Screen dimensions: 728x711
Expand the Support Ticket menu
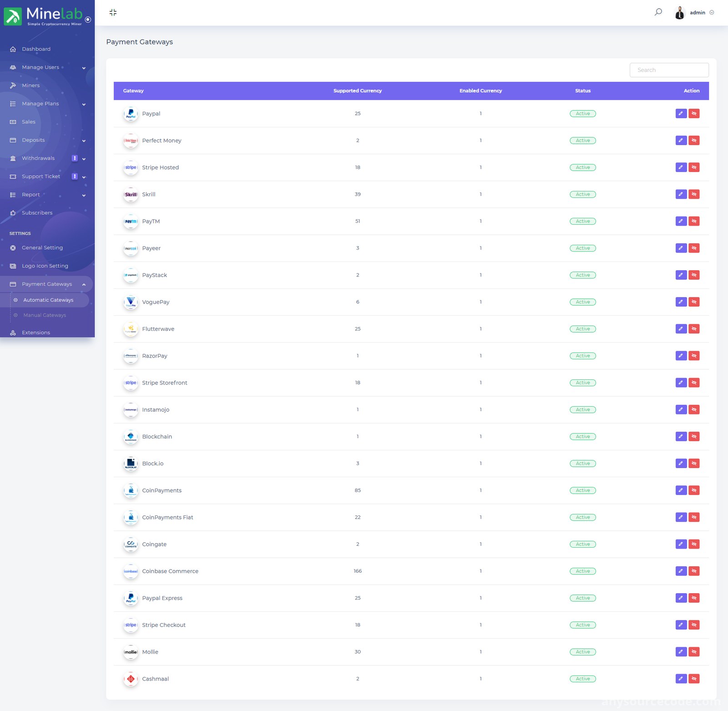click(x=47, y=176)
